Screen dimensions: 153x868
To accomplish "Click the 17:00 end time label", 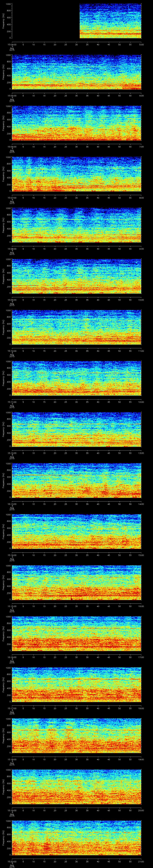I will click(141, 657).
